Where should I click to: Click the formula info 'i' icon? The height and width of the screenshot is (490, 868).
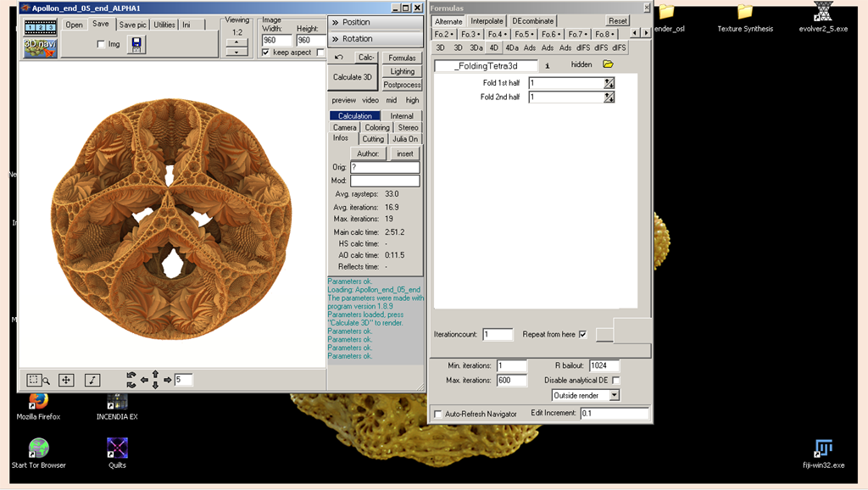[548, 65]
